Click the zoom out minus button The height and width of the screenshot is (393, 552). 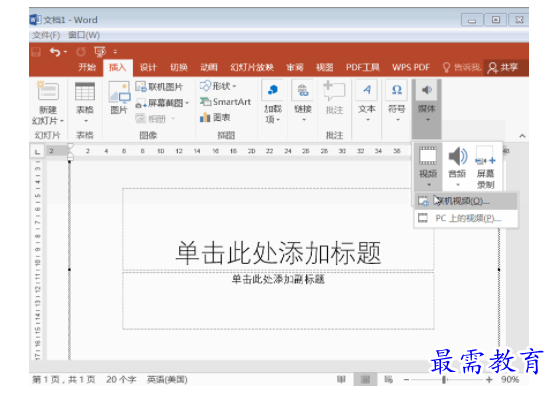tap(406, 380)
